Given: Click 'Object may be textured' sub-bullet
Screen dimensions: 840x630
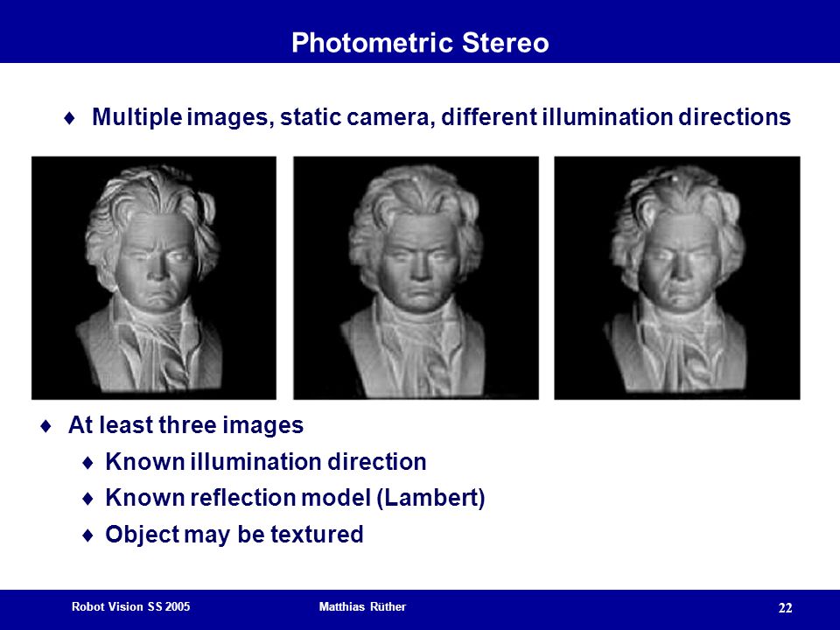Looking at the screenshot, I should pyautogui.click(x=234, y=534).
